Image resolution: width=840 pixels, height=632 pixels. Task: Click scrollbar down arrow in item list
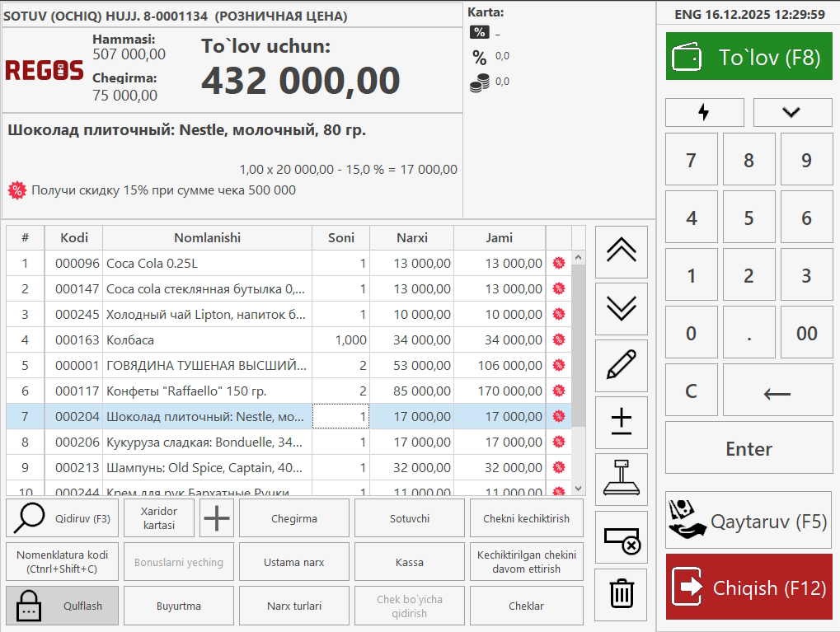coord(578,489)
